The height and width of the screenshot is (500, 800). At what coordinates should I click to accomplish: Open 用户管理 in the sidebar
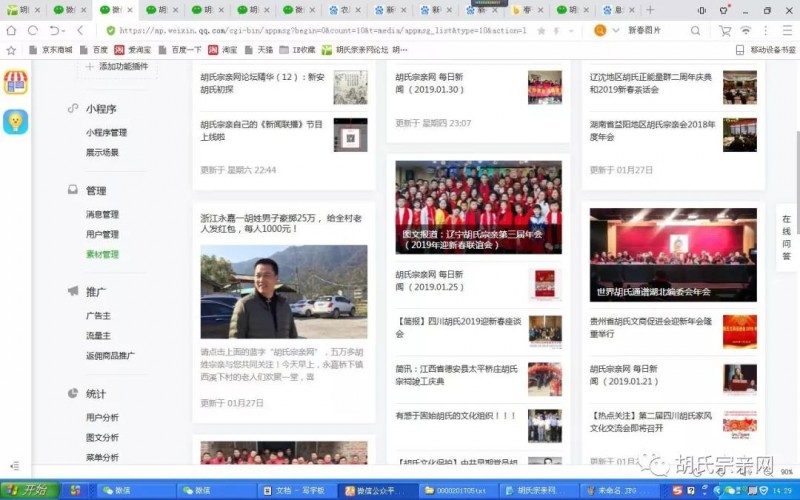click(102, 234)
